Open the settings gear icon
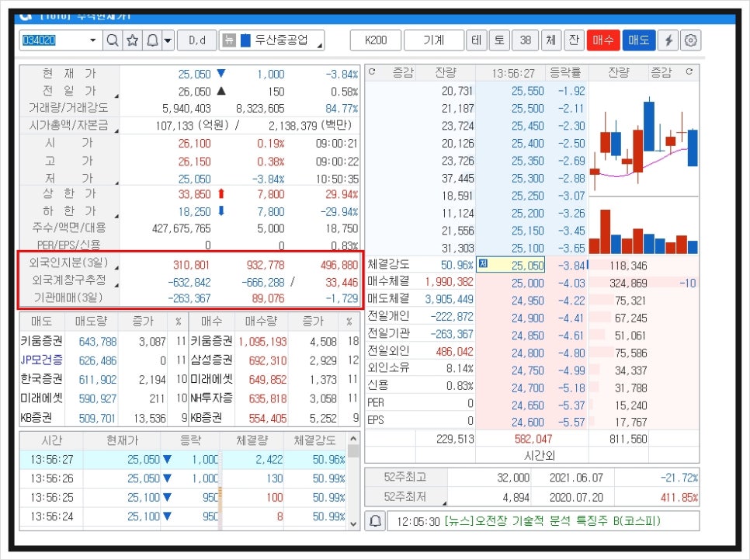Viewport: 750px width, 560px height. point(690,40)
